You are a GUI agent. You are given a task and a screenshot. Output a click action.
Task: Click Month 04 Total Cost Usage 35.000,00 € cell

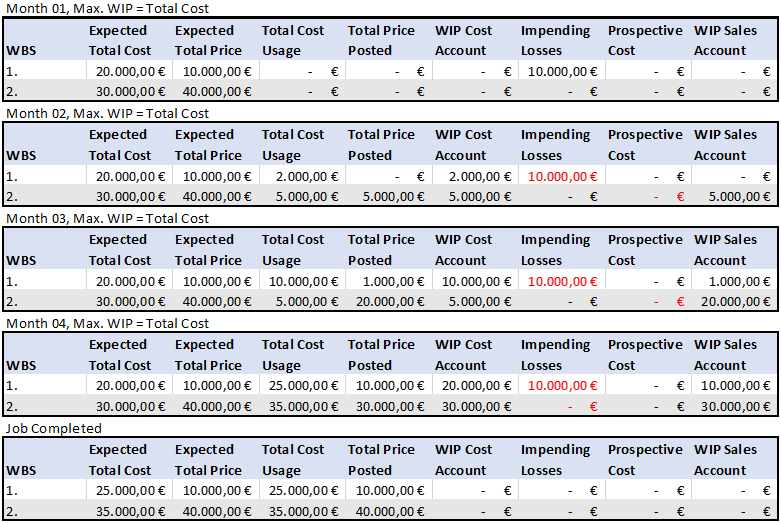click(x=300, y=406)
